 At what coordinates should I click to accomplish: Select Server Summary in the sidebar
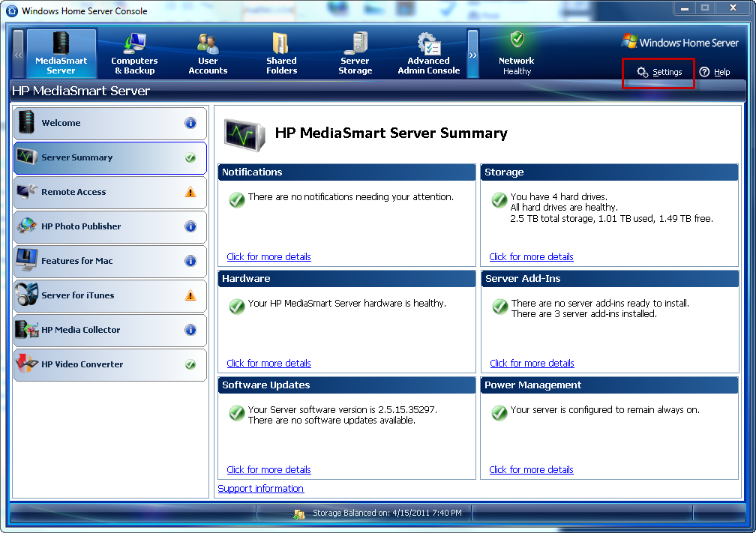click(x=110, y=157)
